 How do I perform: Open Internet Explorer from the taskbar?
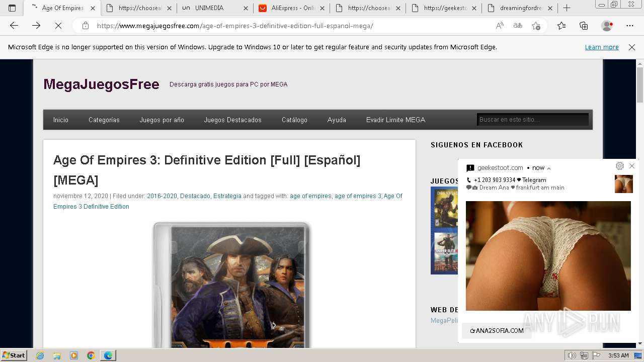point(40,355)
